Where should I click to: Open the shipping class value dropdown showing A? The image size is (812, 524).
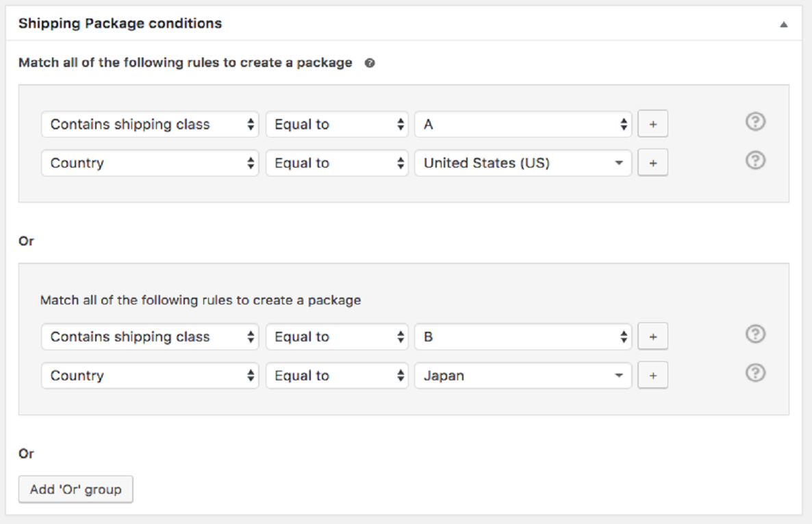click(x=523, y=123)
